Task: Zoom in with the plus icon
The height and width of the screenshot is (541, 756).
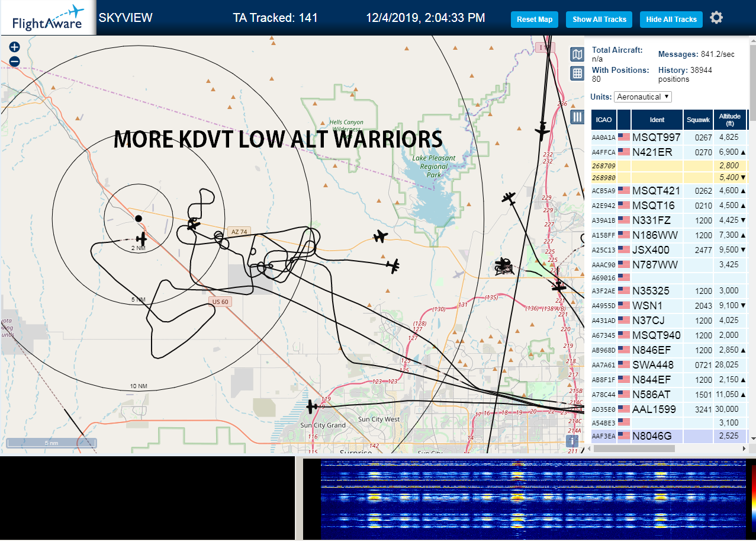Action: [15, 47]
